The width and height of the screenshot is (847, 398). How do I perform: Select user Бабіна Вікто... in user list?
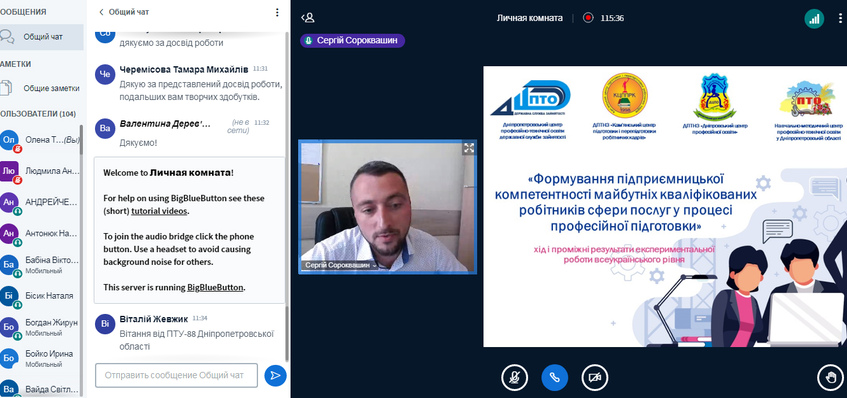[40, 265]
